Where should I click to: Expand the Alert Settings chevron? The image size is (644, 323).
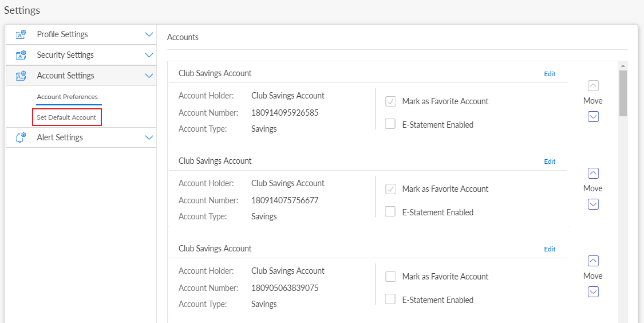coord(149,137)
